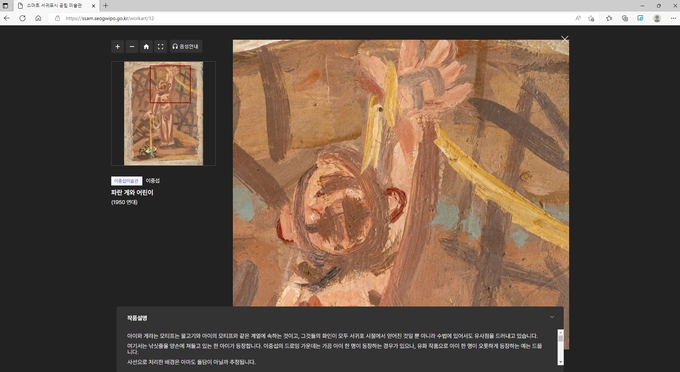This screenshot has height=372, width=680.
Task: Click the 이중섭미술관 museum tag
Action: point(126,181)
